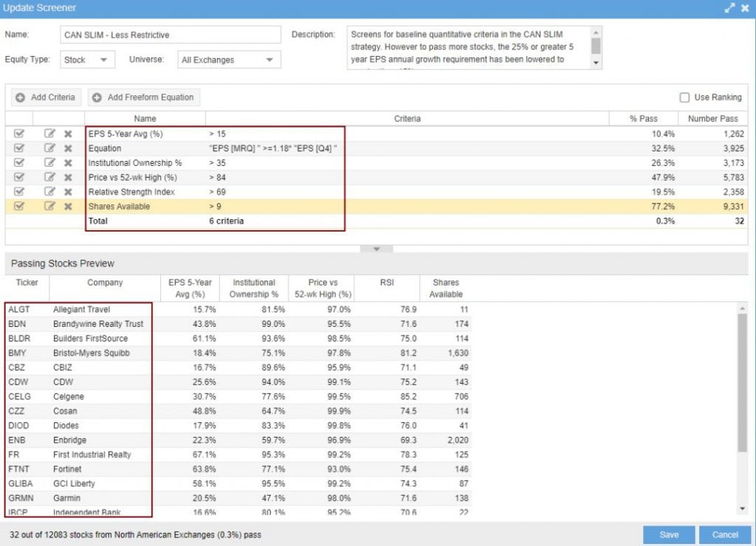This screenshot has height=546, width=756.
Task: Select the Builders FirstSource row
Action: 238,338
